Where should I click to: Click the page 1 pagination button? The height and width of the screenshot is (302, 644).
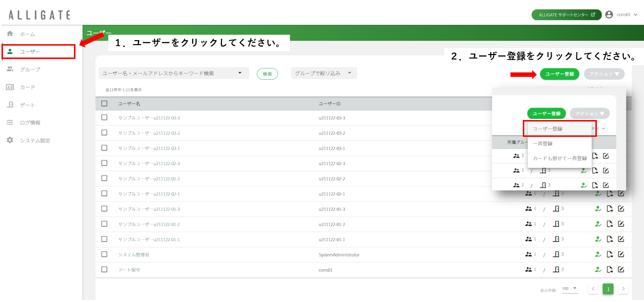click(x=608, y=289)
